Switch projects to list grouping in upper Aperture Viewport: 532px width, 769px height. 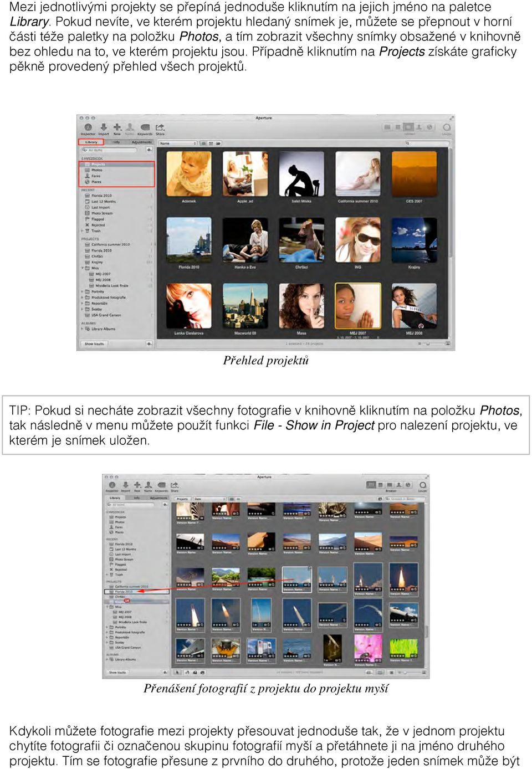pyautogui.click(x=211, y=143)
